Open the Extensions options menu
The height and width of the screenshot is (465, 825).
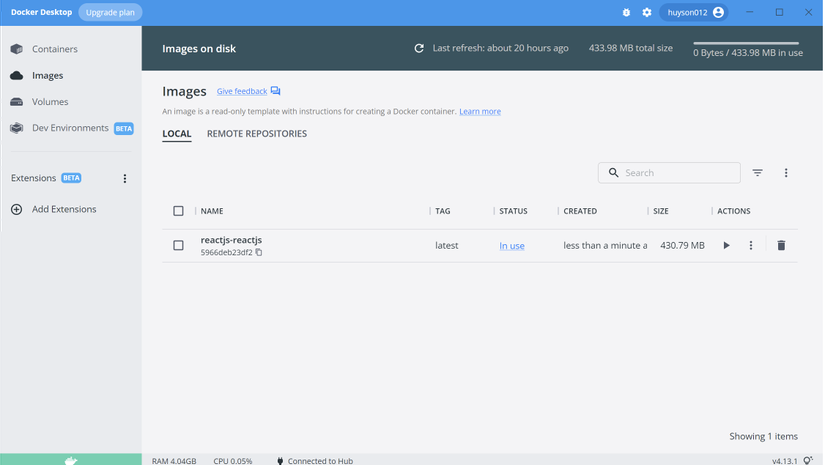[125, 178]
